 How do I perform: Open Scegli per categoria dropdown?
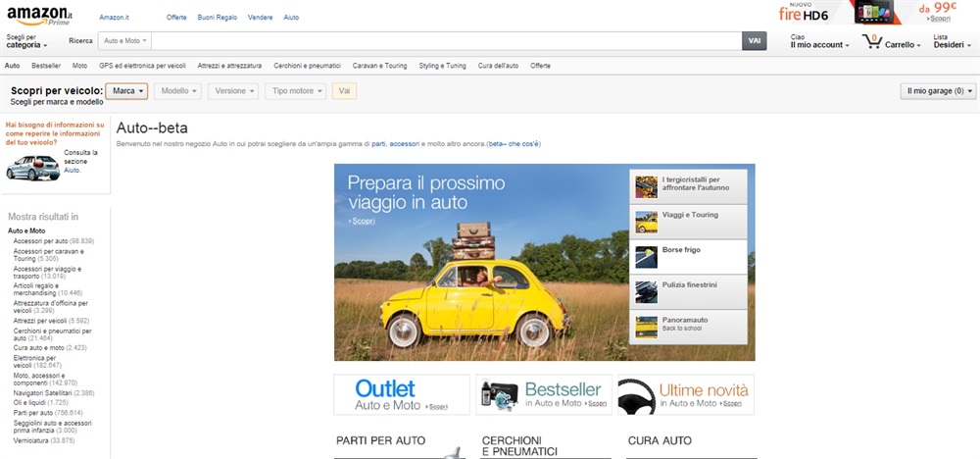(26, 41)
